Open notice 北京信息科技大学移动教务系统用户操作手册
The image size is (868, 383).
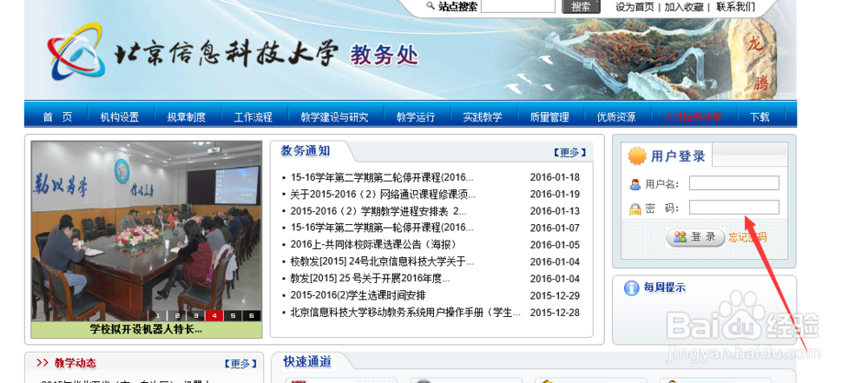click(405, 313)
